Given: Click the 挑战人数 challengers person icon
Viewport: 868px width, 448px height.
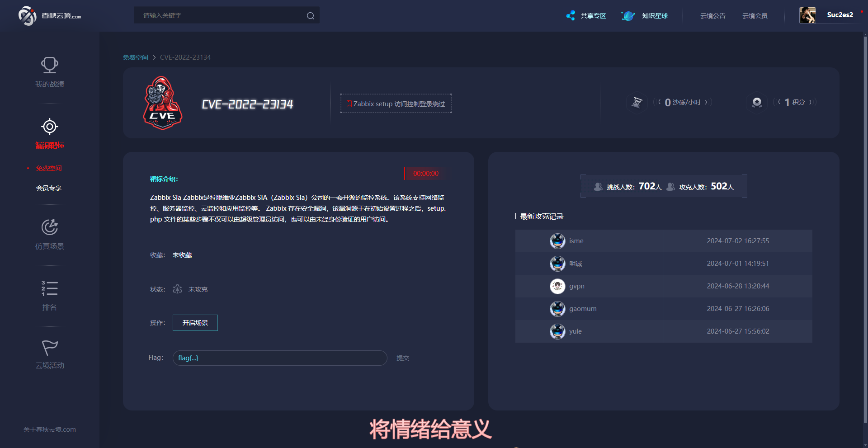Looking at the screenshot, I should (x=598, y=187).
